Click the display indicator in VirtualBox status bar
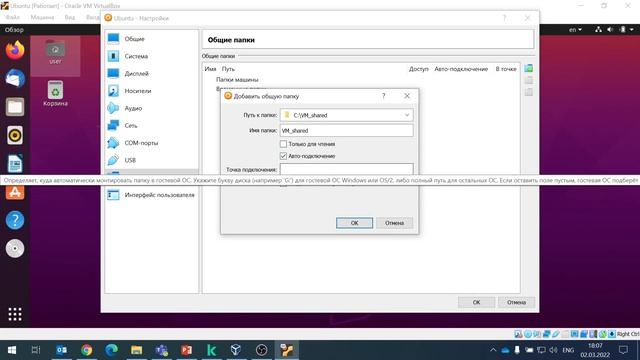Image resolution: width=640 pixels, height=360 pixels. [x=575, y=334]
